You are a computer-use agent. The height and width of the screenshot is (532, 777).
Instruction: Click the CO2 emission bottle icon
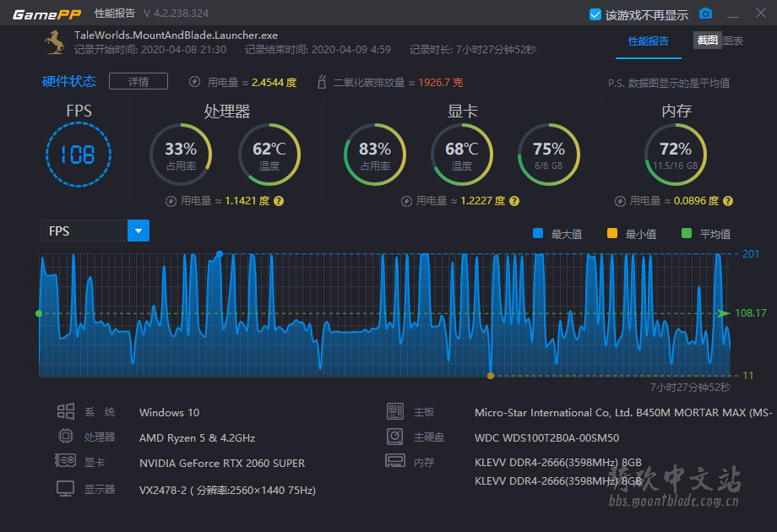pos(322,82)
